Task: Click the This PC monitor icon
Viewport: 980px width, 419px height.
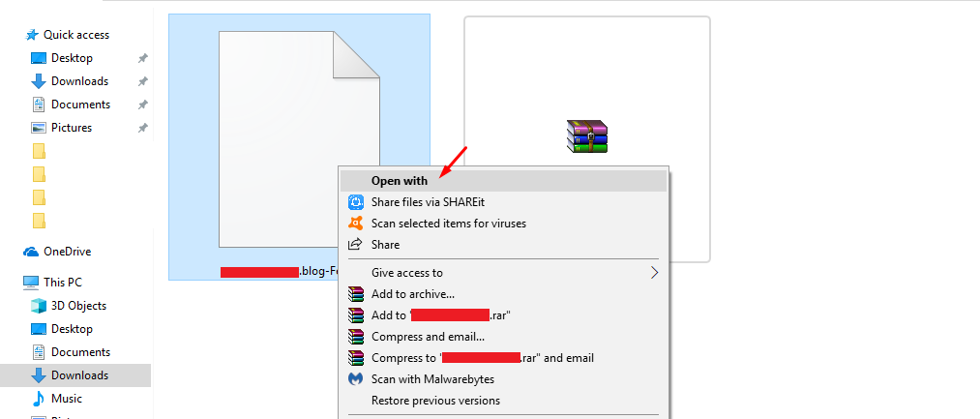Action: click(31, 283)
